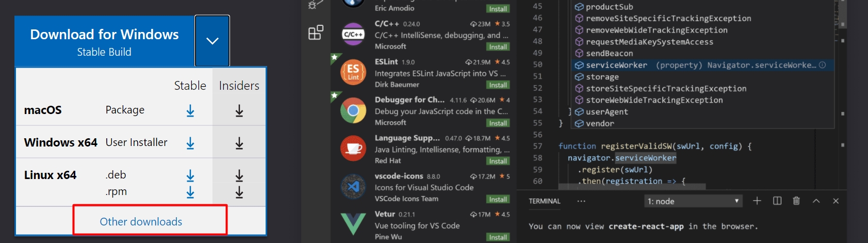Image resolution: width=868 pixels, height=243 pixels.
Task: Install the Vetur extension
Action: 498,237
